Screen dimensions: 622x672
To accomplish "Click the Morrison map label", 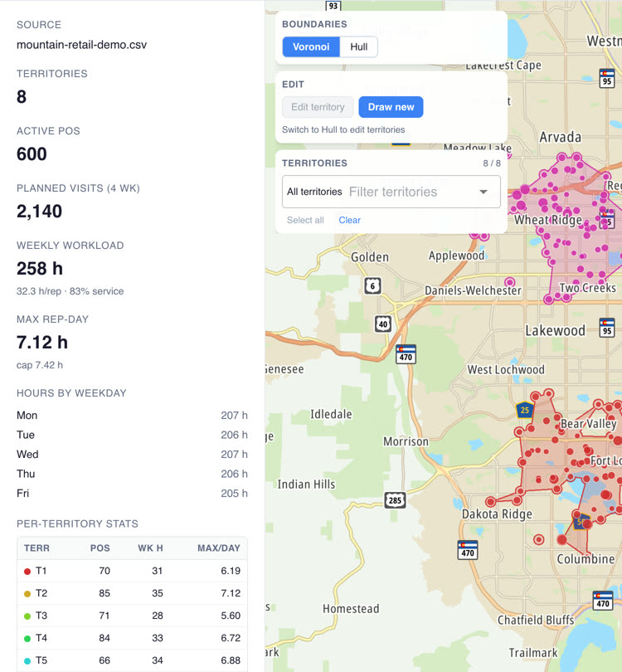I will 406,441.
